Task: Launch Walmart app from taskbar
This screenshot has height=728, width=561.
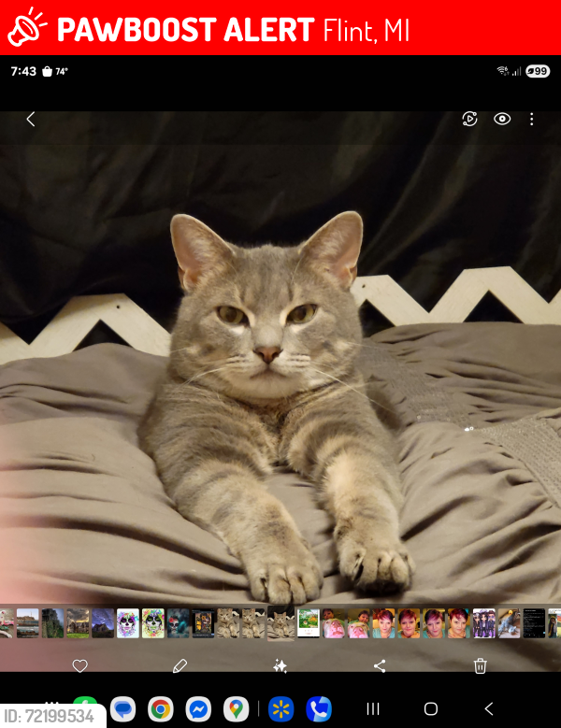Action: tap(280, 709)
